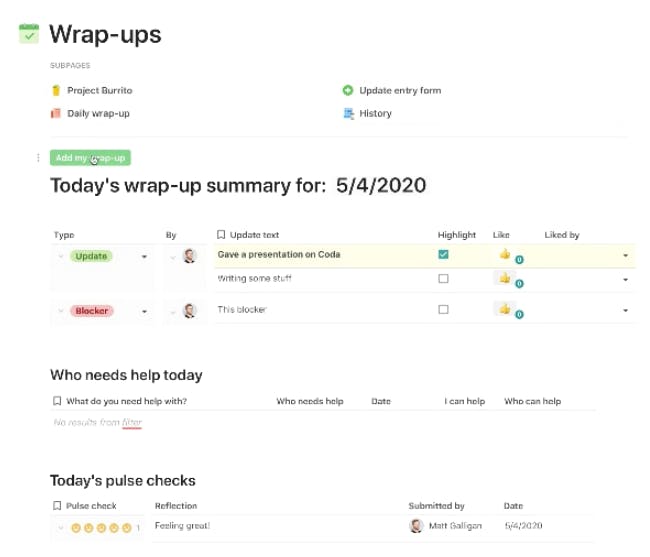Click the green plus Update entry form icon
The image size is (650, 557).
(348, 90)
